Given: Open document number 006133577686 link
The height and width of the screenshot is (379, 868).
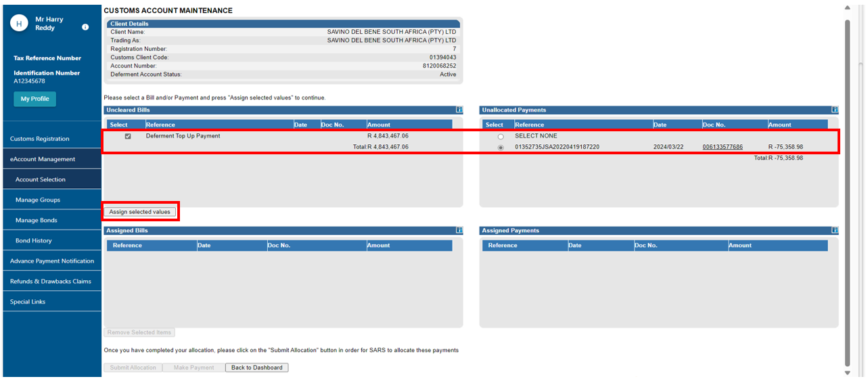Looking at the screenshot, I should (x=722, y=147).
